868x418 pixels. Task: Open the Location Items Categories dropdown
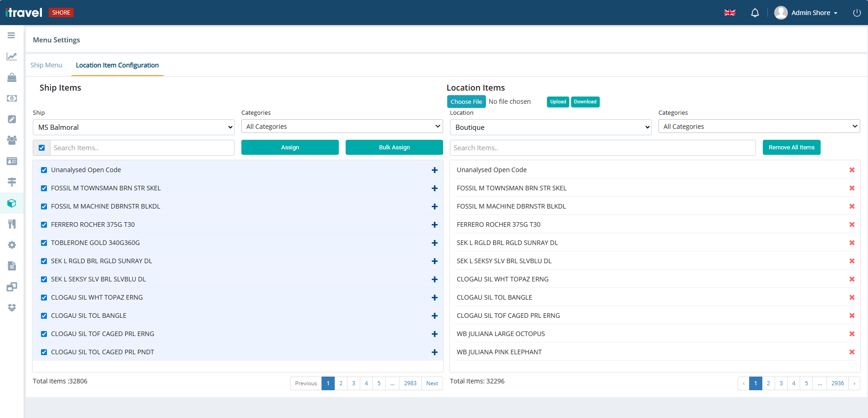(x=758, y=126)
